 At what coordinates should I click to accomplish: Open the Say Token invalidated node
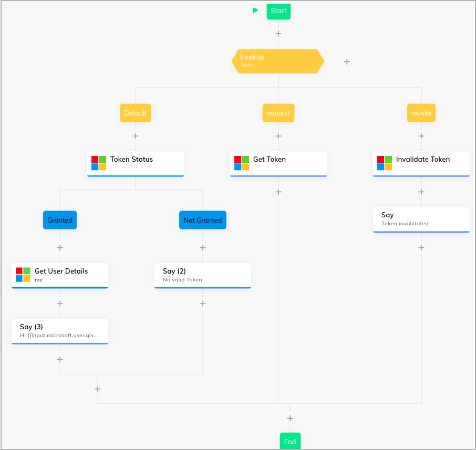click(421, 219)
